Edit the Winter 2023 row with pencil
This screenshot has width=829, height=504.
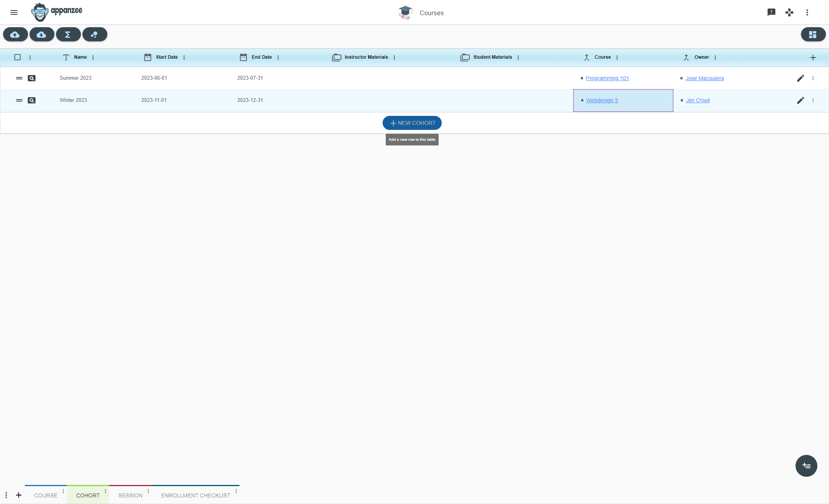tap(801, 100)
